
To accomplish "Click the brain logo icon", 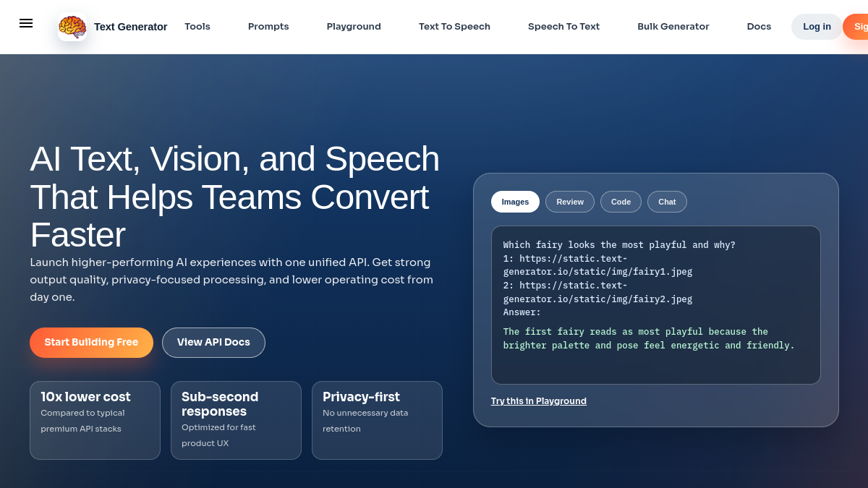I will coord(72,27).
